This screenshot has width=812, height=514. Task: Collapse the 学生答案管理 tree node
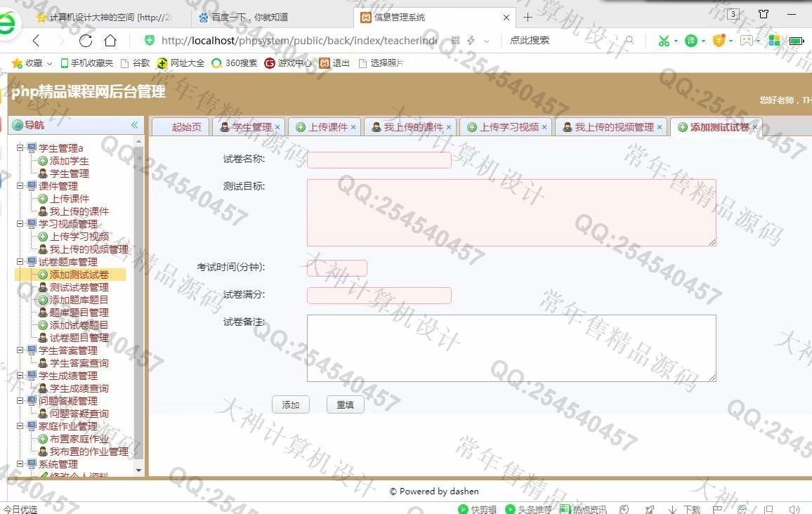[x=20, y=350]
